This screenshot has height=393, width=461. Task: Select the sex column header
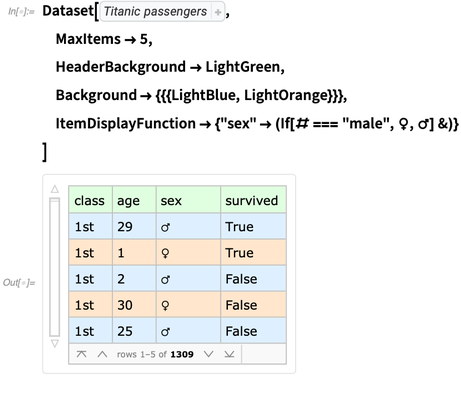(x=188, y=200)
